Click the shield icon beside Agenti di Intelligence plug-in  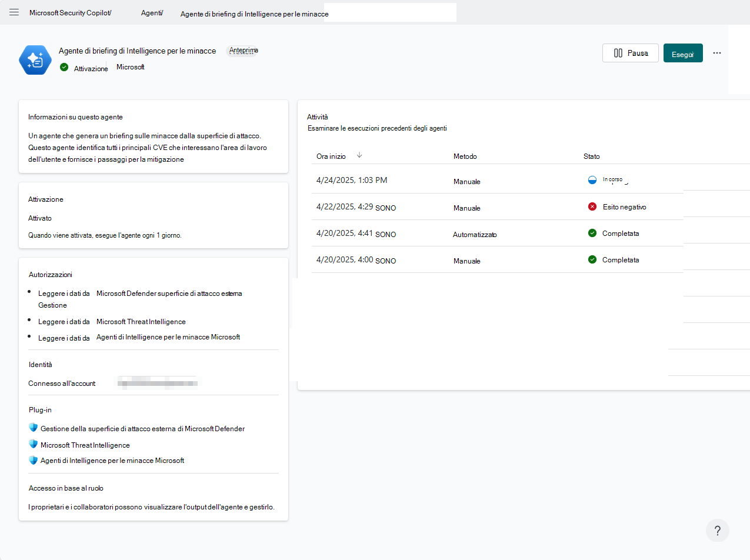(33, 460)
